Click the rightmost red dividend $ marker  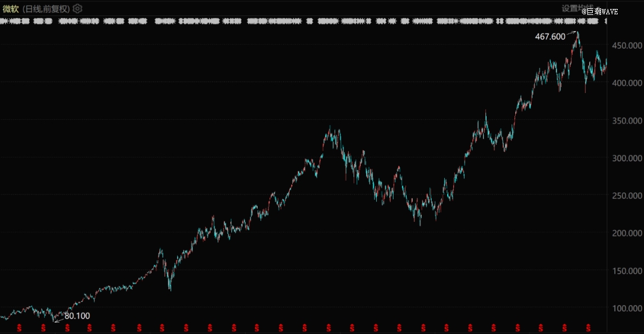pos(588,327)
